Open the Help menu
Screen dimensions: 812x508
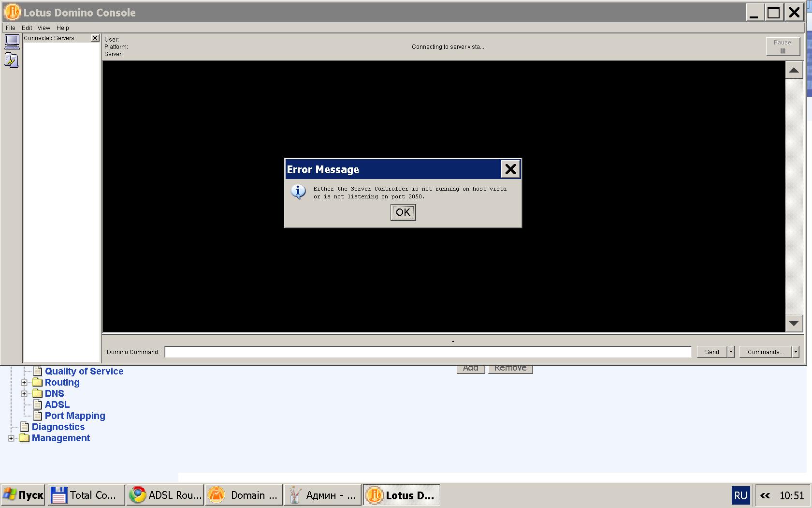tap(63, 28)
